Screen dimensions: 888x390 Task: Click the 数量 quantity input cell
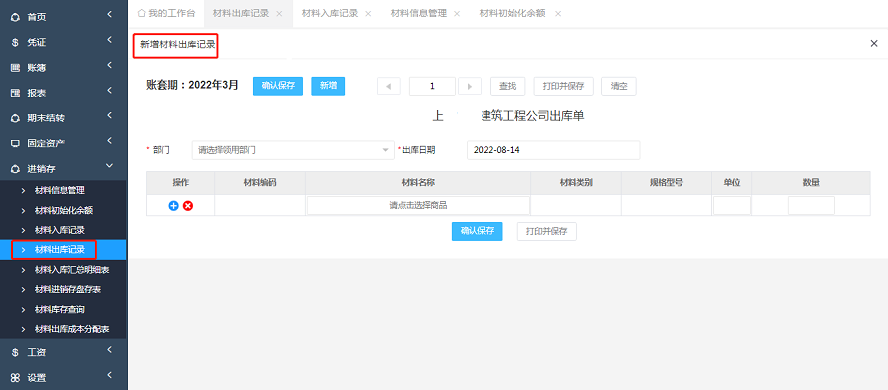(811, 205)
